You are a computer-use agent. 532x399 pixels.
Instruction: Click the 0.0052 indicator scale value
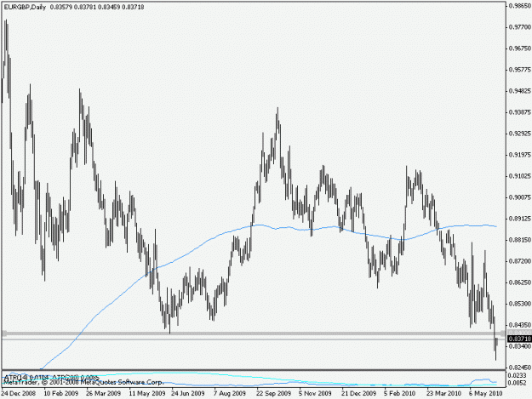point(518,383)
